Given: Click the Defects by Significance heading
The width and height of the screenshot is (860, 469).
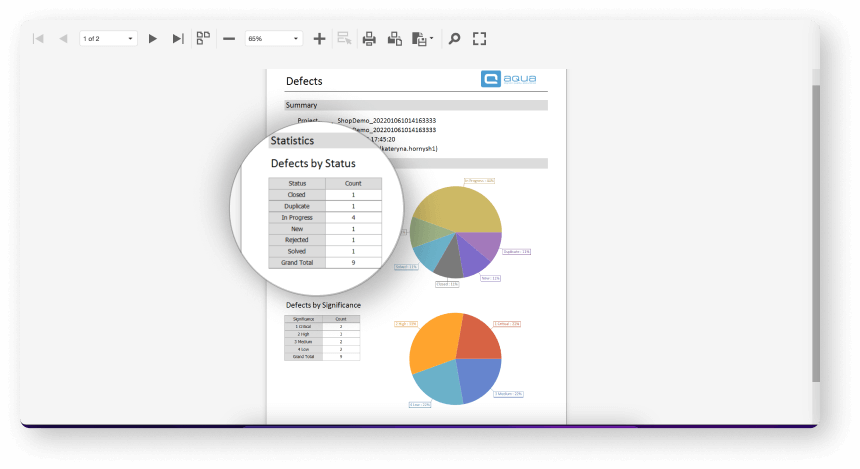Looking at the screenshot, I should coord(323,304).
